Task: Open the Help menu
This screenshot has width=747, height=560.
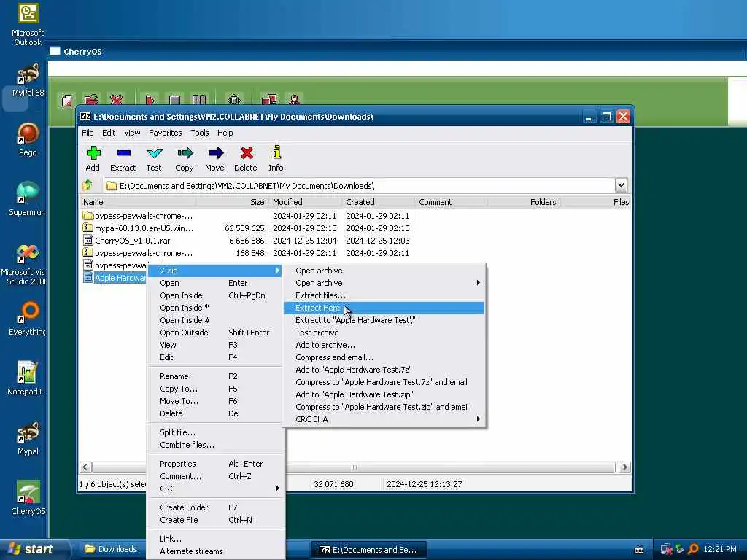Action: (225, 133)
